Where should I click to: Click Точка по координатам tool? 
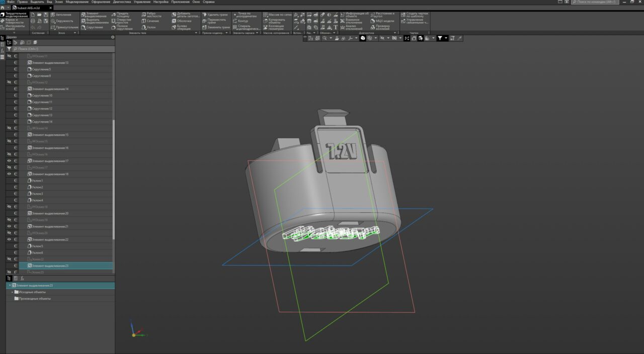click(x=245, y=15)
